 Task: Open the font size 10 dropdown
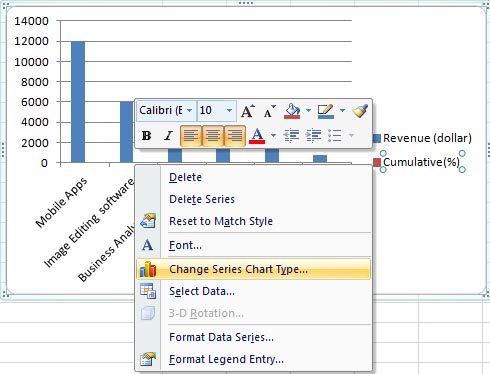[x=229, y=110]
